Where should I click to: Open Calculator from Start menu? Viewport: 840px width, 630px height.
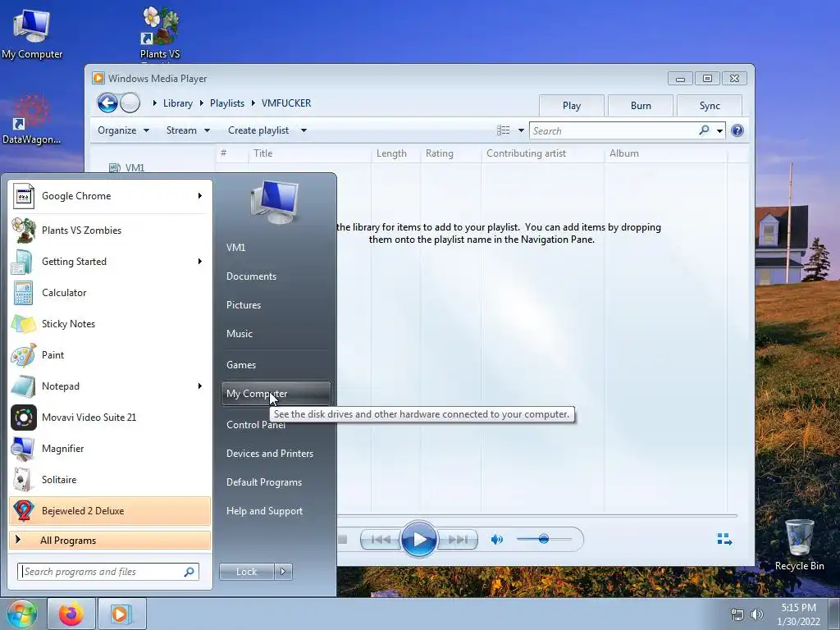(109, 293)
